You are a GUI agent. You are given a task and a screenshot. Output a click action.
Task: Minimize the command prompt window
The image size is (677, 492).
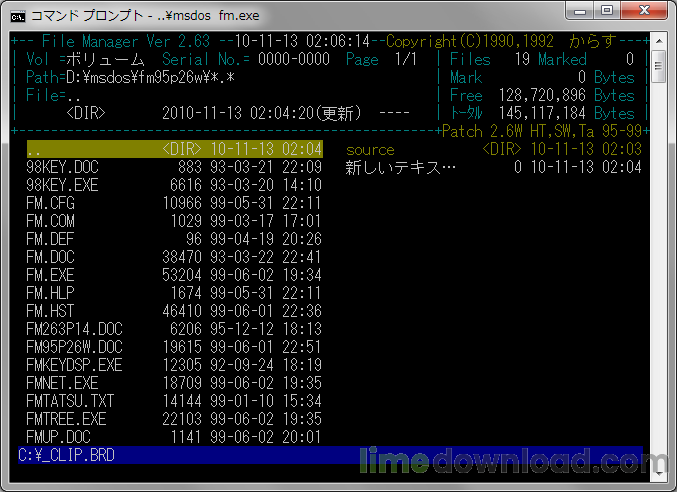(580, 11)
